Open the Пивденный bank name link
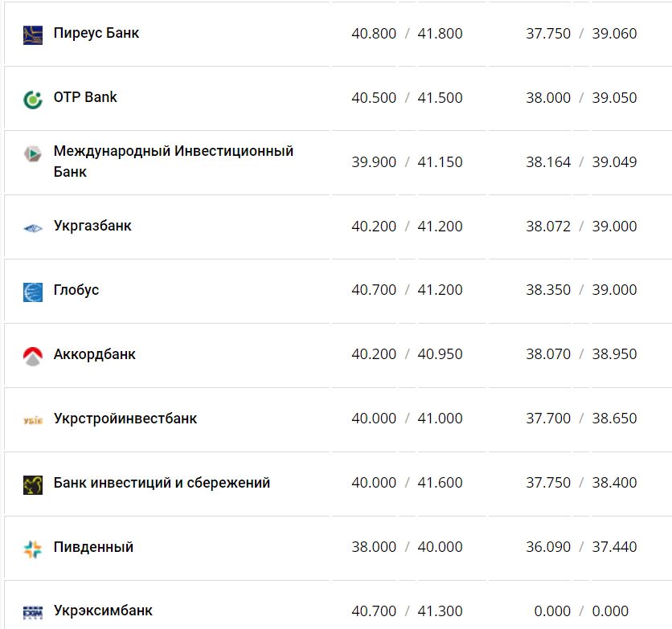 [x=93, y=547]
